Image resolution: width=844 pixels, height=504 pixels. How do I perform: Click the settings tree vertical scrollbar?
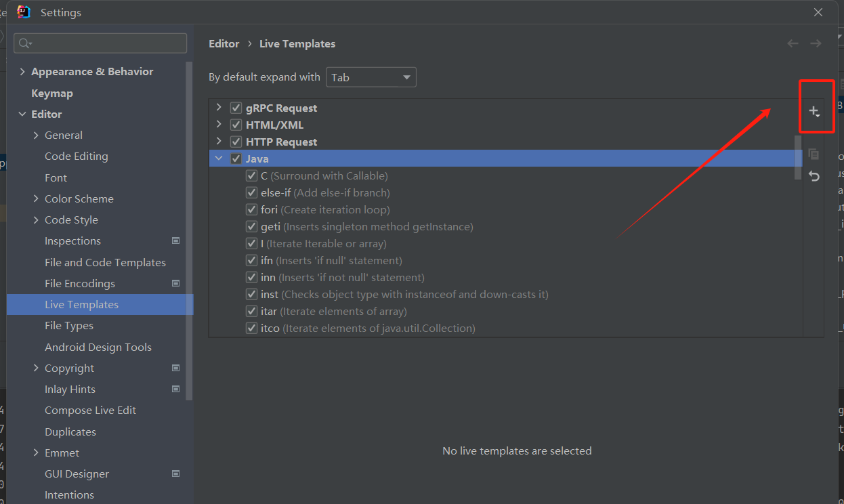pyautogui.click(x=190, y=230)
